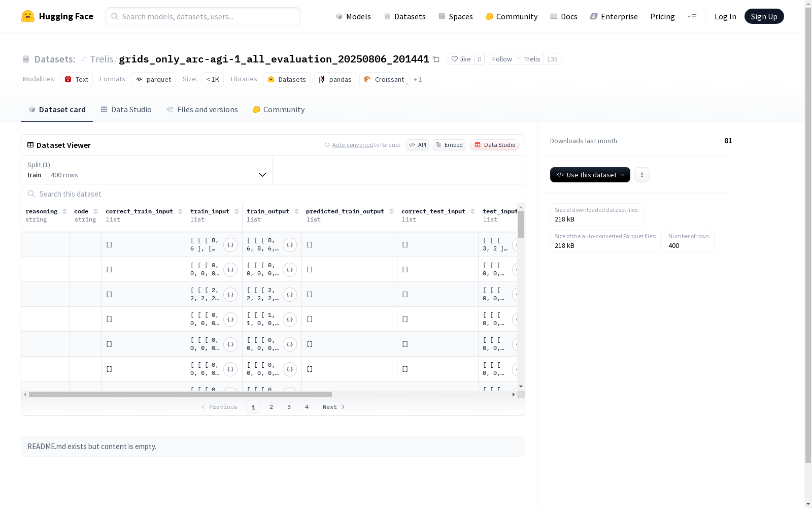812x508 pixels.
Task: Click the Sign Up button
Action: click(764, 16)
